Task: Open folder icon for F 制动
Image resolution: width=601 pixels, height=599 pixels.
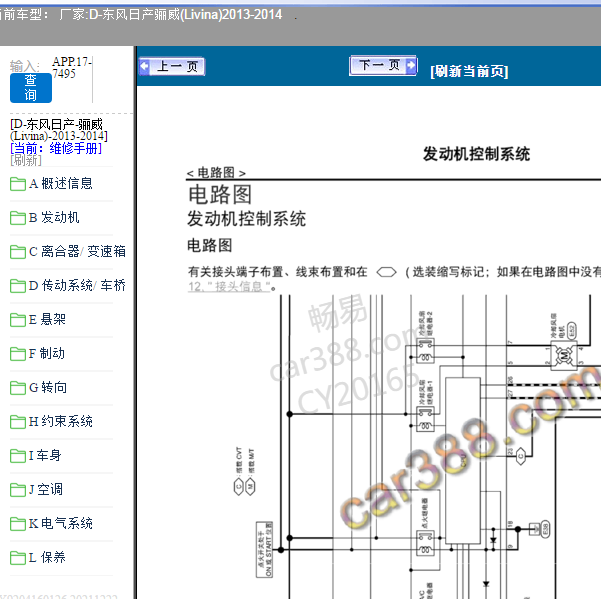Action: click(18, 354)
